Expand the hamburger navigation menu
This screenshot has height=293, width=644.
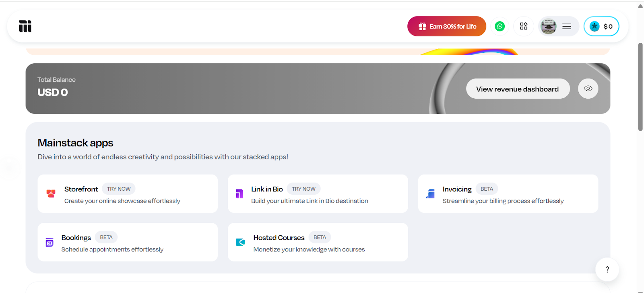pos(566,26)
